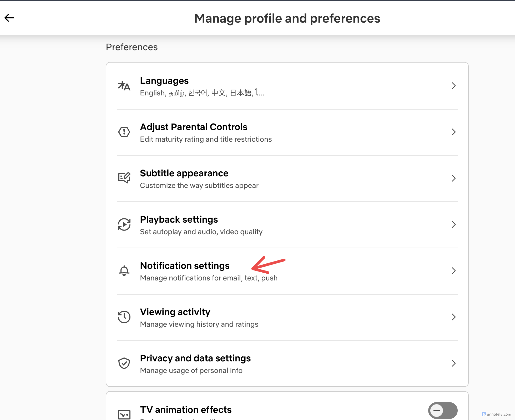Open the annotely.com watermark link
Screen dimensions: 515x420
(497, 414)
